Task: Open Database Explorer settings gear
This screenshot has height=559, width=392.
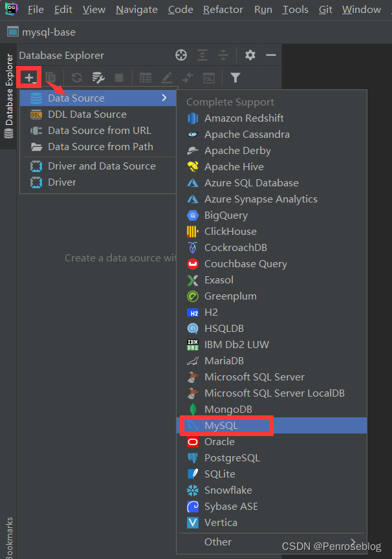Action: (250, 55)
